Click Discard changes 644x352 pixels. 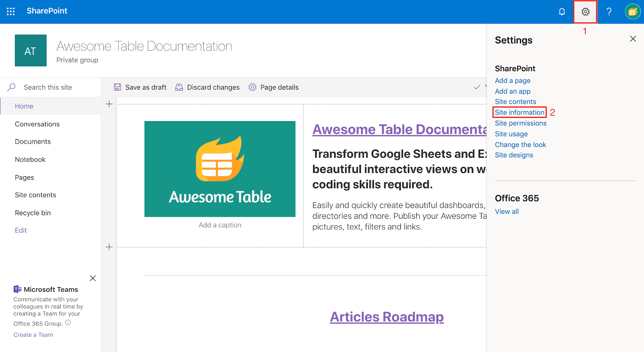point(207,87)
